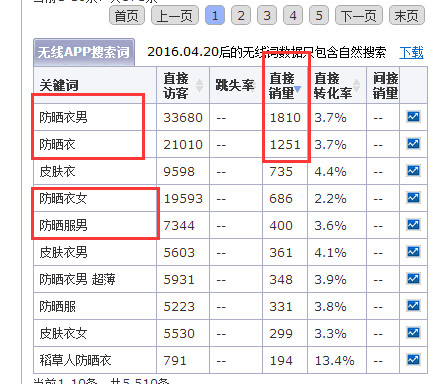Screen dimensions: 440x384
Task: Open trend chart icon for 防晒服男 row
Action: click(413, 225)
